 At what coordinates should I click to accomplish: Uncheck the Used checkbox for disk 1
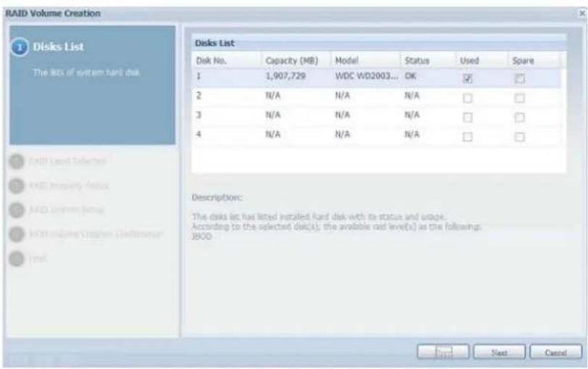(467, 78)
